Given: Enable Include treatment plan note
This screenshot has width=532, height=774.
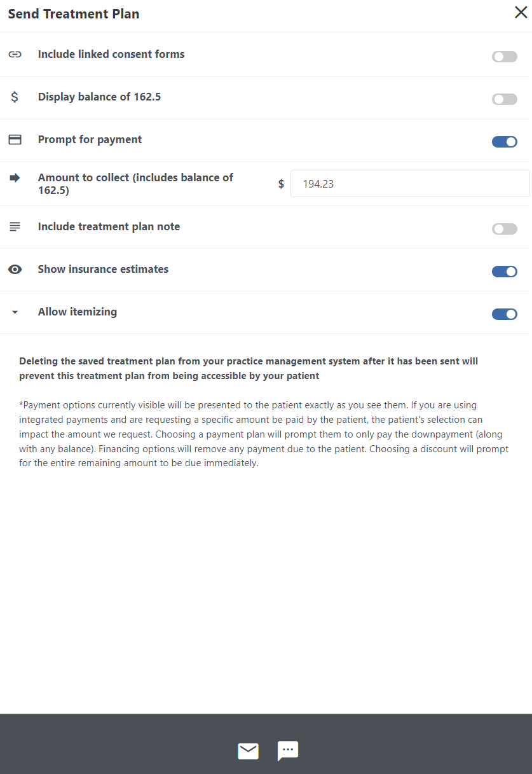Looking at the screenshot, I should point(504,229).
